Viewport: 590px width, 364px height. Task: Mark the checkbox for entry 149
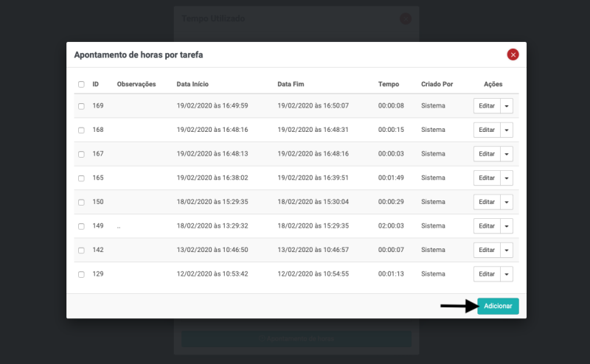[81, 226]
